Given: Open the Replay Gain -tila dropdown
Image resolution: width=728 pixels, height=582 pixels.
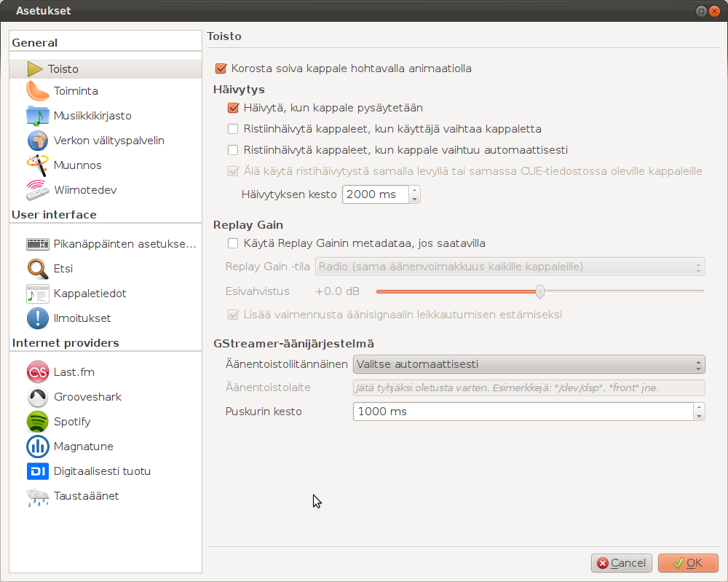Looking at the screenshot, I should coord(510,267).
